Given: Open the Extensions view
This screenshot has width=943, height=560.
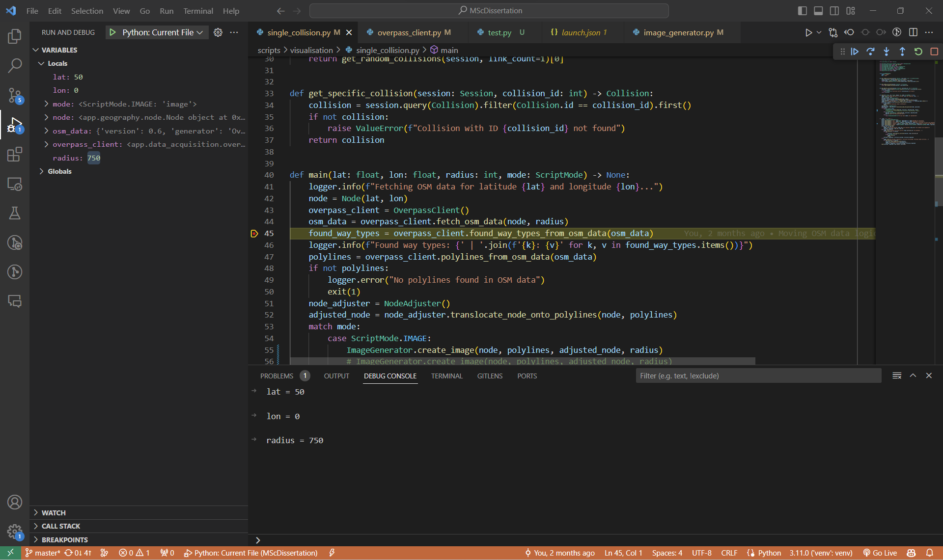Looking at the screenshot, I should coord(15,154).
